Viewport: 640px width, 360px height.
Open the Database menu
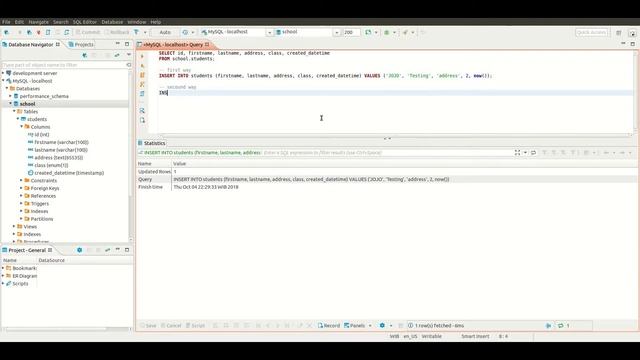[112, 22]
